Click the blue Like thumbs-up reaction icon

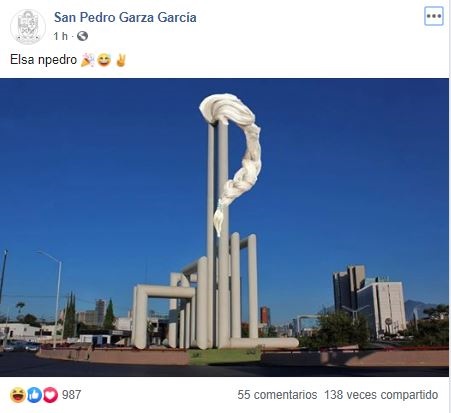click(34, 395)
